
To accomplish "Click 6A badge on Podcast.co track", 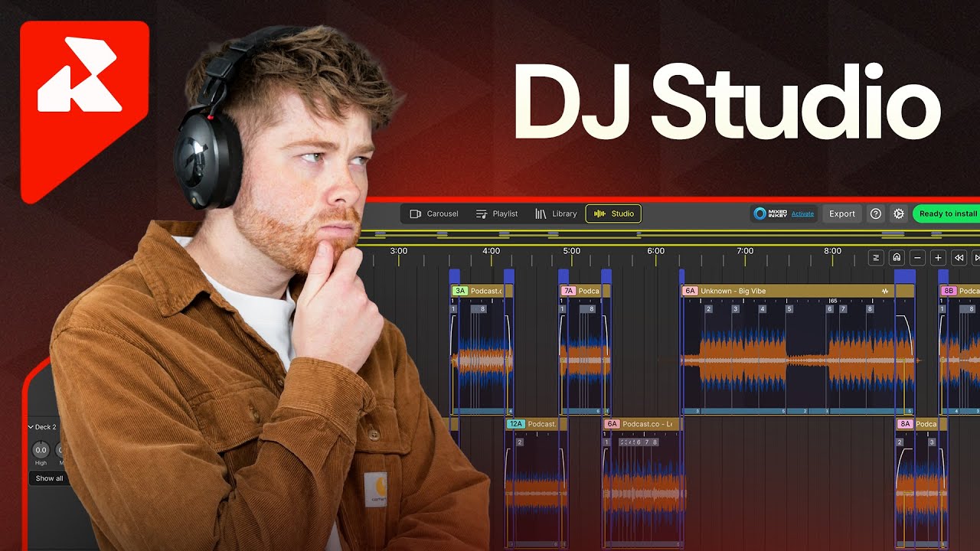I will pyautogui.click(x=611, y=424).
